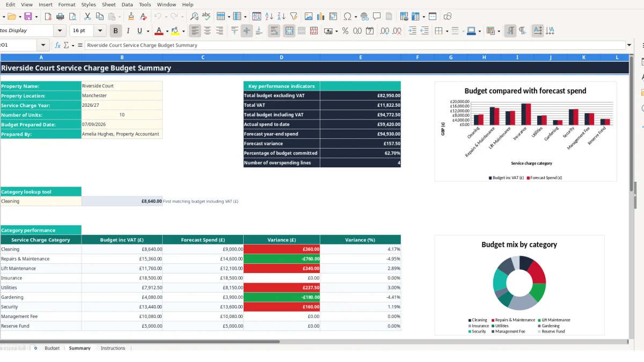
Task: Select the Cleaning category lookup cell
Action: point(41,201)
